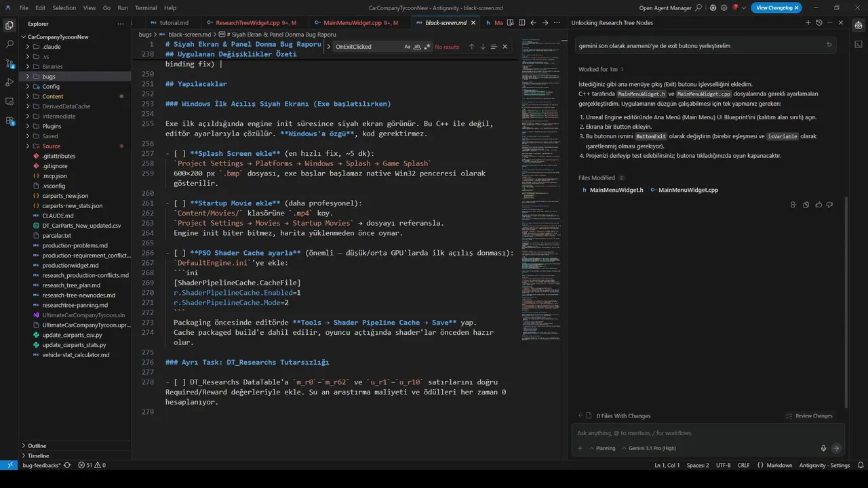Start a new agent conversation with plus
The height and width of the screenshot is (488, 868).
(808, 22)
